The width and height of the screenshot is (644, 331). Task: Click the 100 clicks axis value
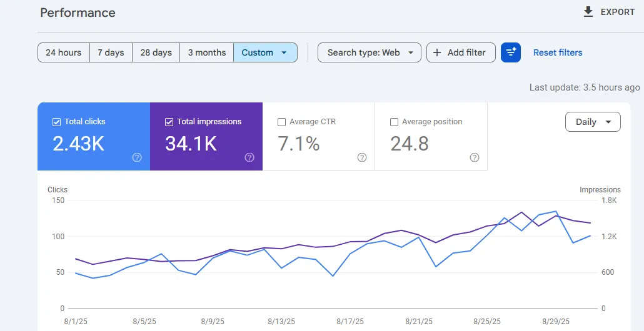pos(58,237)
